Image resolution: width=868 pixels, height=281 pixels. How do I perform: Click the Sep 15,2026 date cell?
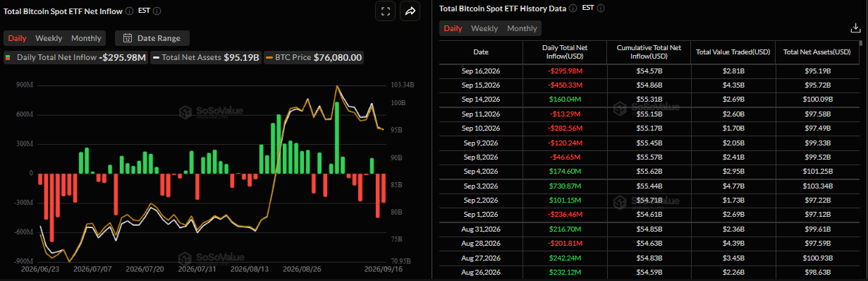tap(481, 85)
